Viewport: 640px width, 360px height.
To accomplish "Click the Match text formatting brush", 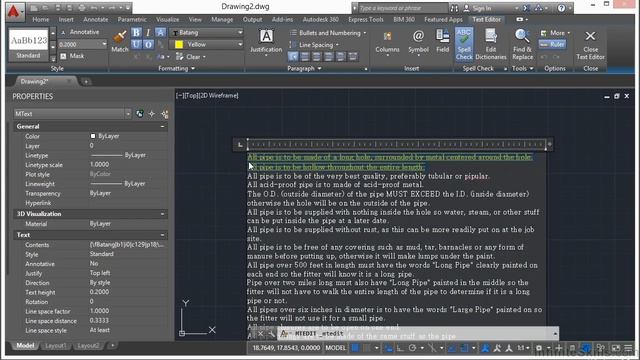I will pos(120,42).
